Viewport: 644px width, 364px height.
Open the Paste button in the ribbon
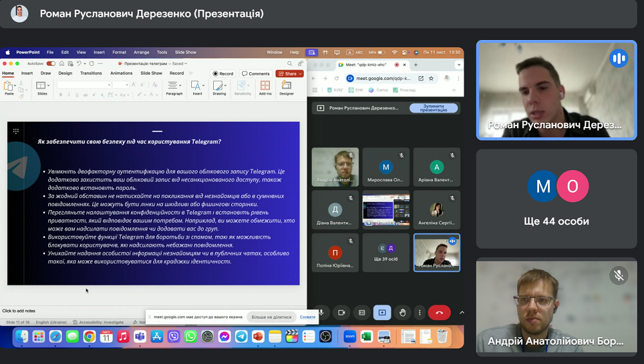[8, 88]
